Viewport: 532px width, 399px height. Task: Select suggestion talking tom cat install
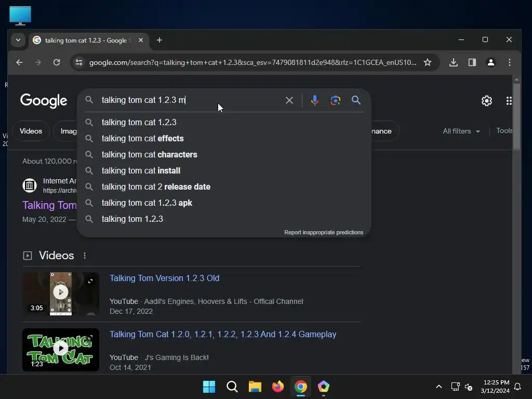click(x=224, y=170)
